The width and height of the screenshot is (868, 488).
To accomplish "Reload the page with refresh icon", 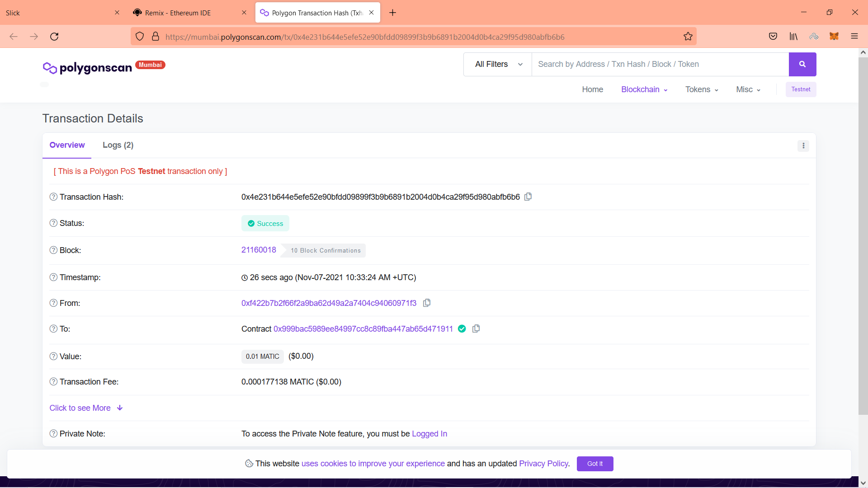I will 54,37.
